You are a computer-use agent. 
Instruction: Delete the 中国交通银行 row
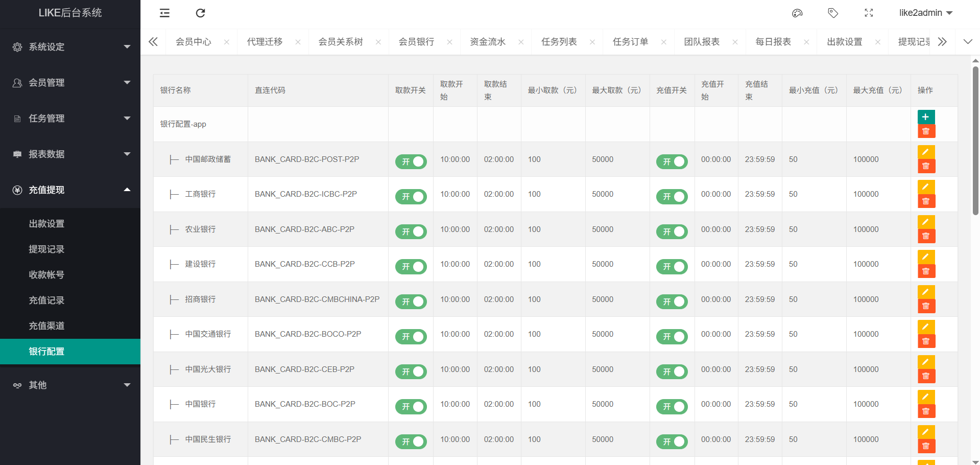click(x=926, y=341)
